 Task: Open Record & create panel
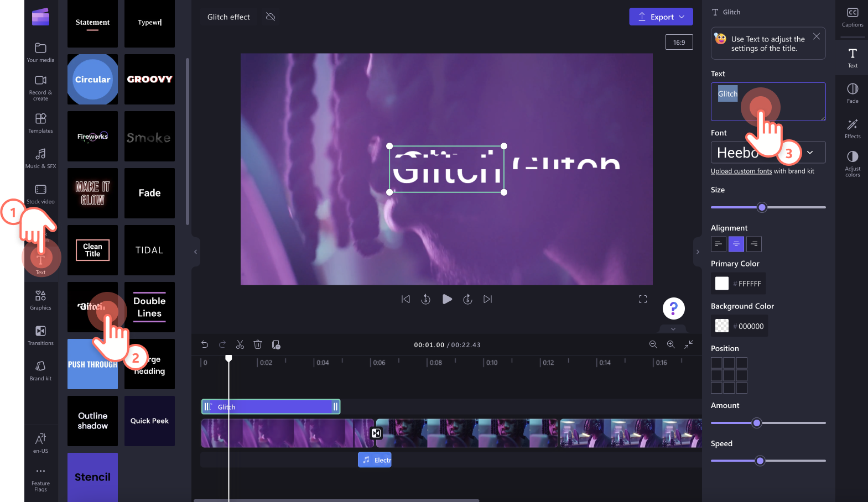(x=40, y=88)
